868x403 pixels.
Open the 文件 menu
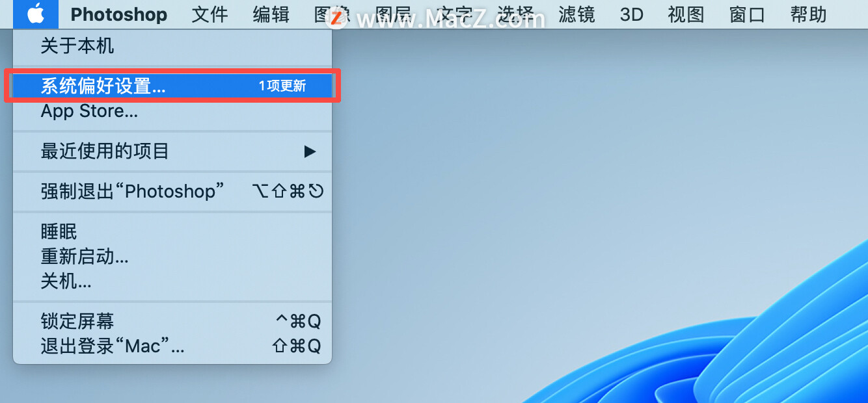[x=210, y=14]
